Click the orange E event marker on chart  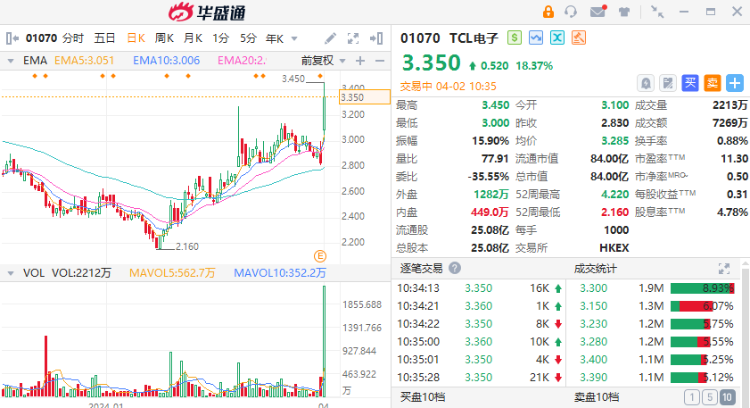point(320,256)
